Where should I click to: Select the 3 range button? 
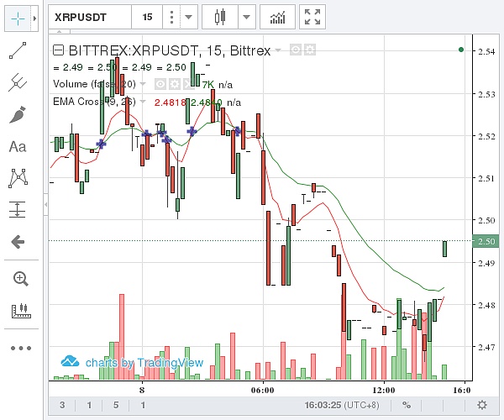point(62,405)
